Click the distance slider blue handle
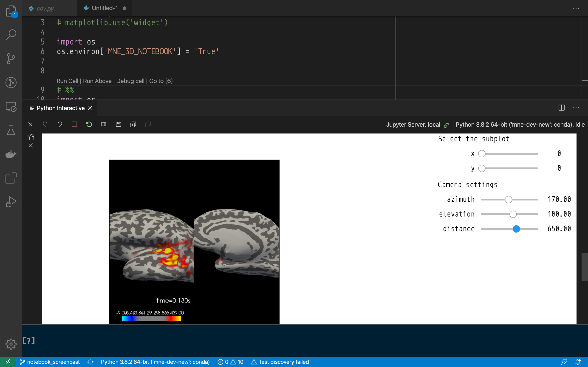 [x=516, y=229]
